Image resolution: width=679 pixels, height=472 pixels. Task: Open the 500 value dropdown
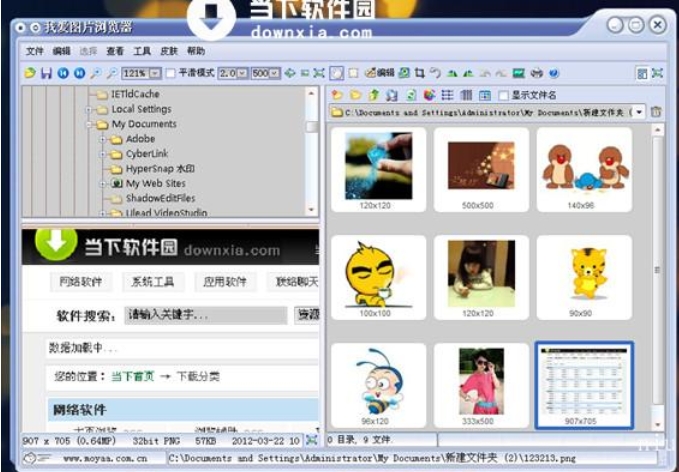tap(275, 73)
